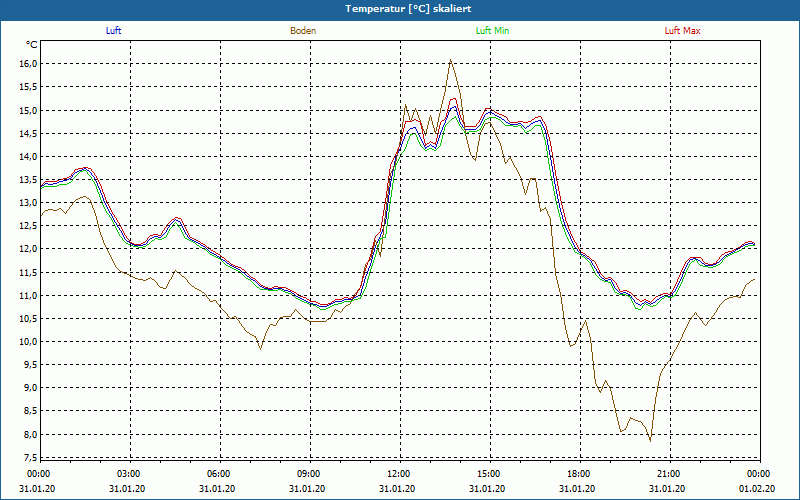This screenshot has height=500, width=800.
Task: Click the 12,0 y-axis value
Action: click(x=28, y=249)
